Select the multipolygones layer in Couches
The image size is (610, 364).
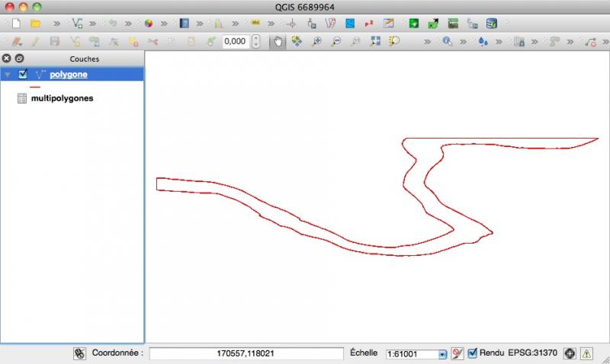(62, 98)
